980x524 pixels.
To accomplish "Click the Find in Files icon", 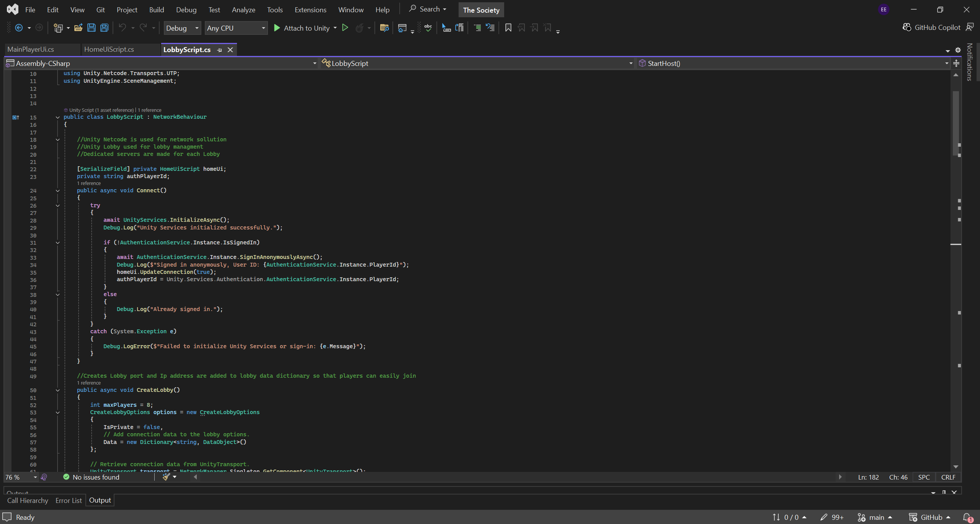I will pos(384,28).
